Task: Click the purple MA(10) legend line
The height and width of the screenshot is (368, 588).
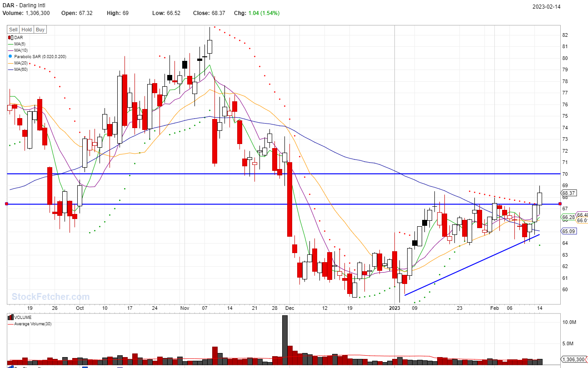Action: point(11,50)
